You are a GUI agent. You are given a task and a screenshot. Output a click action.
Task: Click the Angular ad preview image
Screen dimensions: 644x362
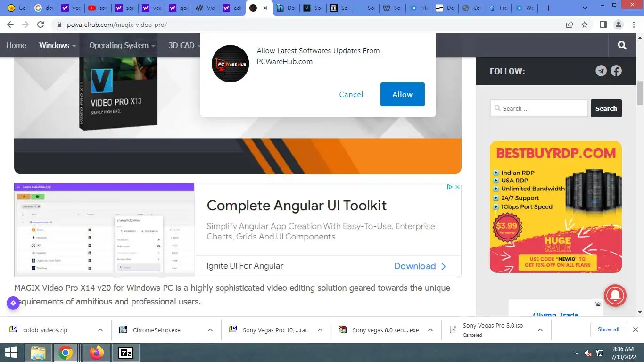(x=104, y=230)
